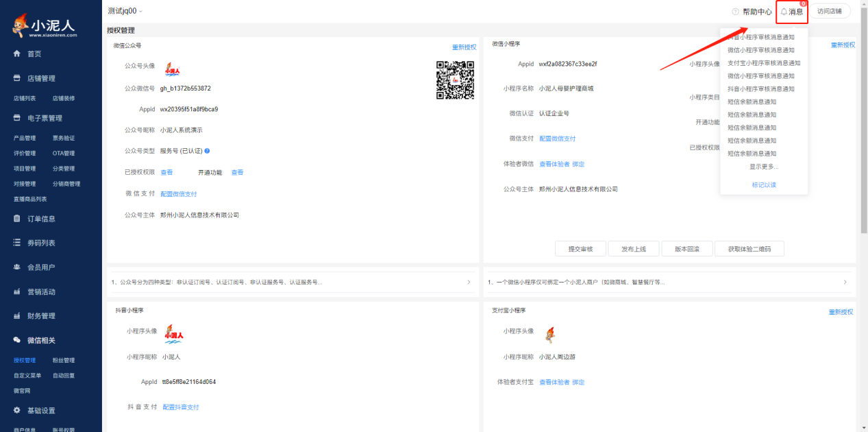Click the 公众号微信号 value gh_b1372b553872

pos(185,88)
